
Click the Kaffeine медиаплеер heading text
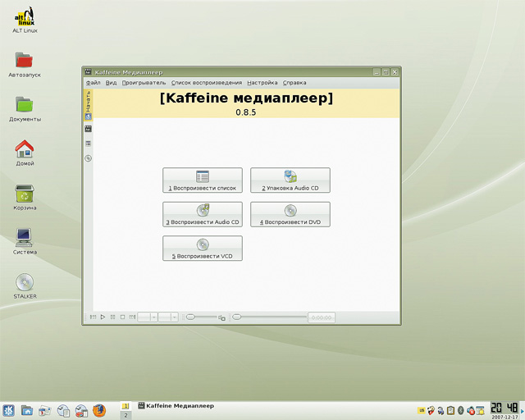coord(246,98)
